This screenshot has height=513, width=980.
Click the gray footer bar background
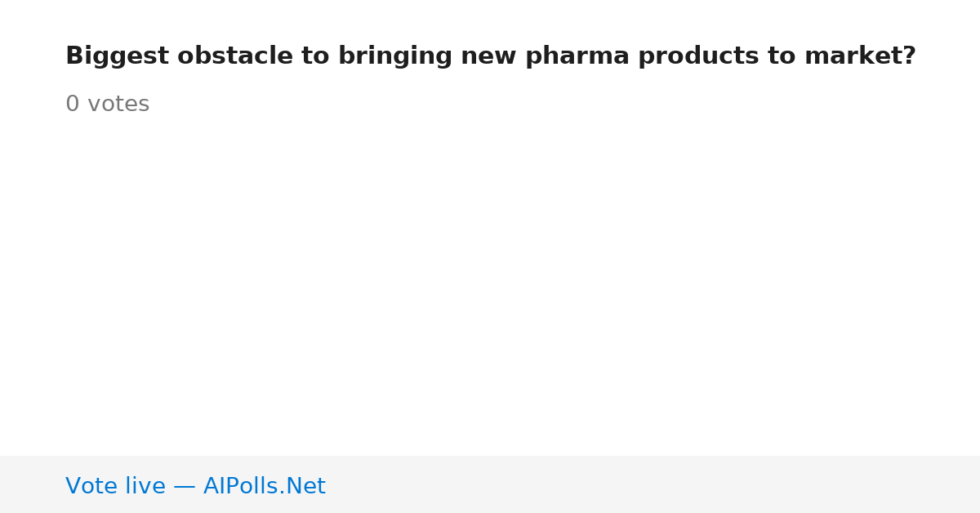point(653,484)
